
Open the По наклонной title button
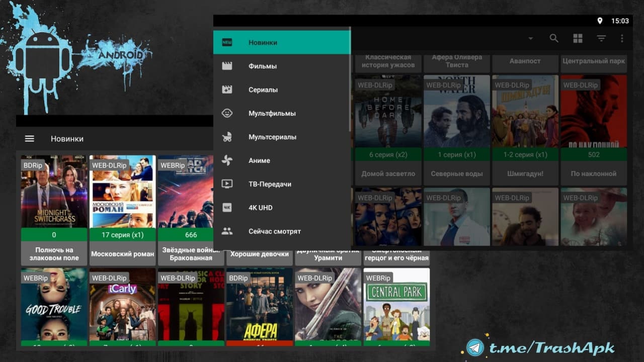[x=594, y=173]
